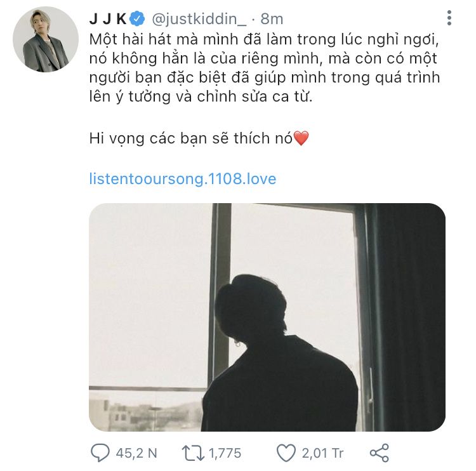Viewport: 476px width, 471px height.
Task: Like the tweet with the heart icon
Action: click(286, 453)
